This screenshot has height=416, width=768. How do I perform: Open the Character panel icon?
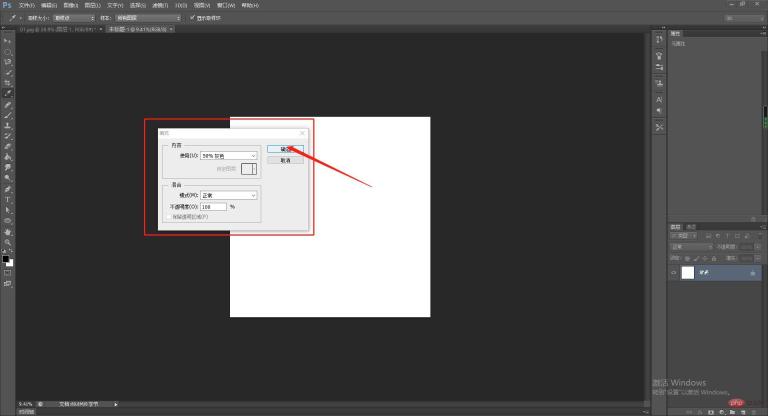click(659, 99)
